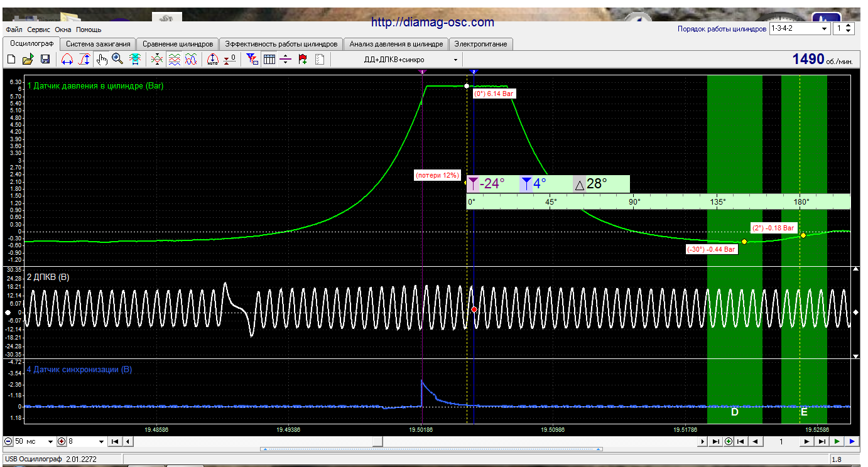
Task: Click the ДПКВ channel up arrow at right
Action: pyautogui.click(x=855, y=269)
